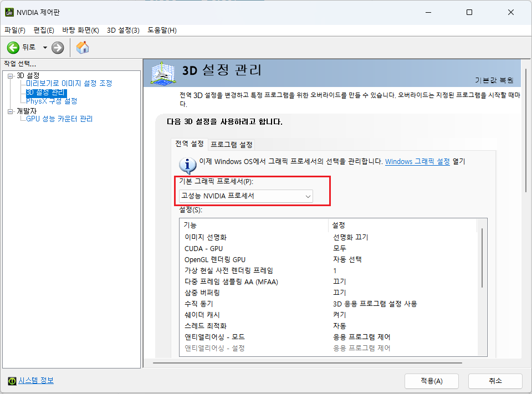
Task: Open the home icon in the toolbar
Action: tap(83, 48)
